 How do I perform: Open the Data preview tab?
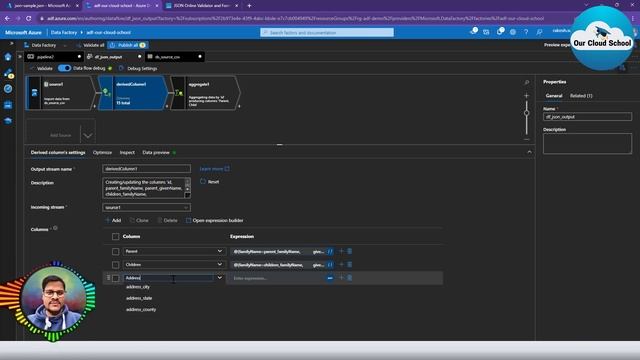pyautogui.click(x=156, y=152)
